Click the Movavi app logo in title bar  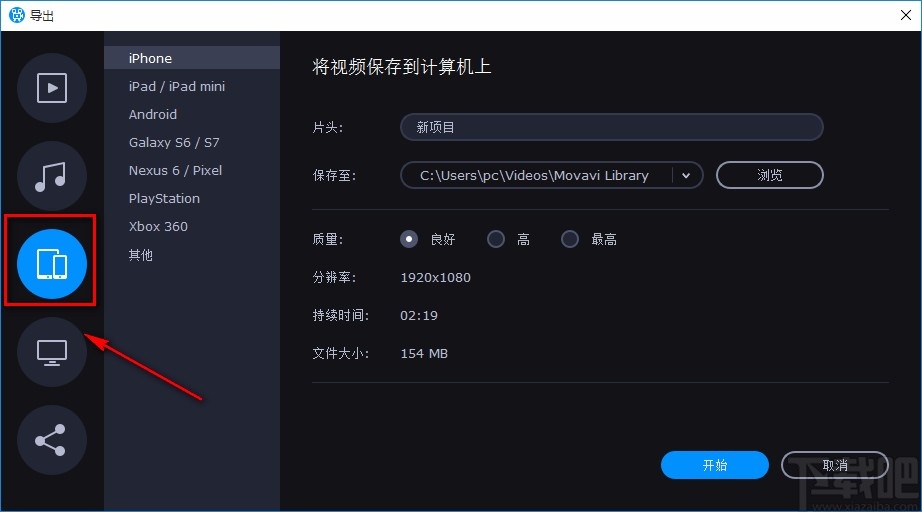17,15
